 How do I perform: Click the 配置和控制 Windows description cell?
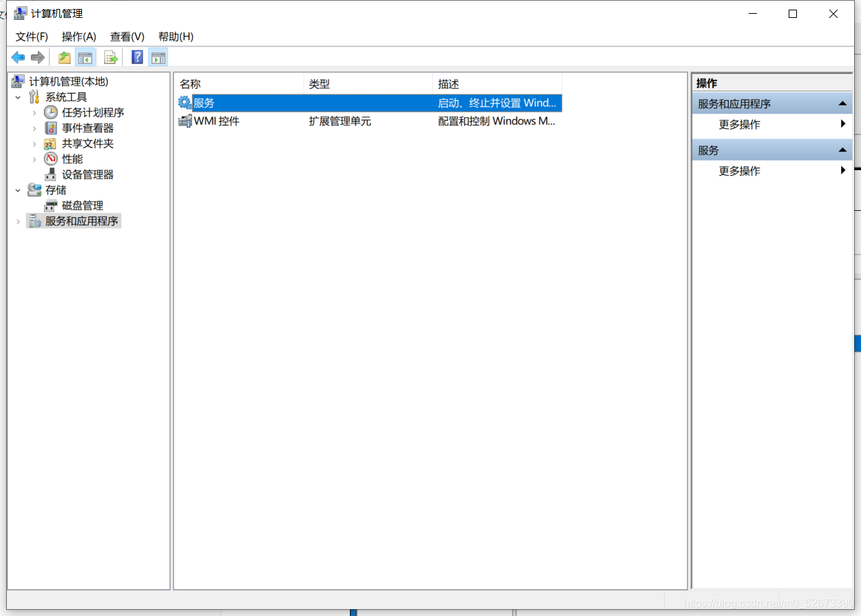497,121
